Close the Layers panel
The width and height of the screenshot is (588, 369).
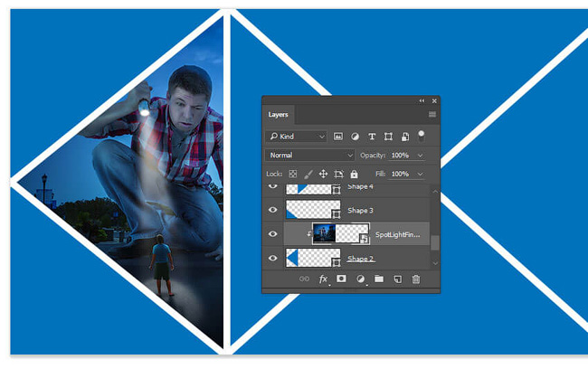434,101
